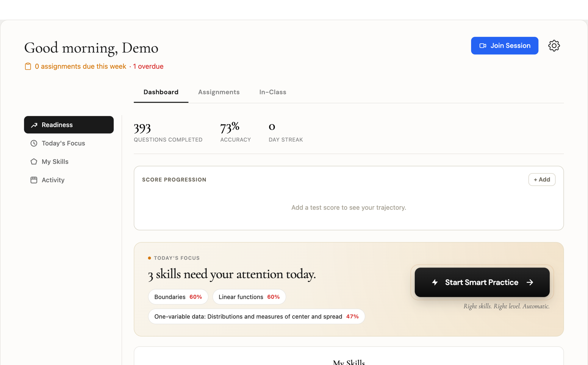Open My Skills in the sidebar

tap(69, 162)
